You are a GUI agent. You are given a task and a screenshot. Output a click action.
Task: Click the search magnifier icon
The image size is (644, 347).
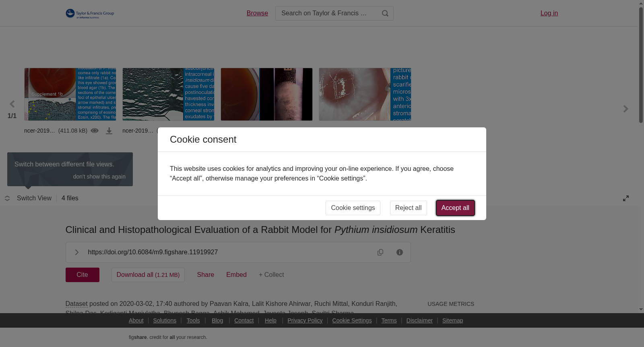(385, 13)
